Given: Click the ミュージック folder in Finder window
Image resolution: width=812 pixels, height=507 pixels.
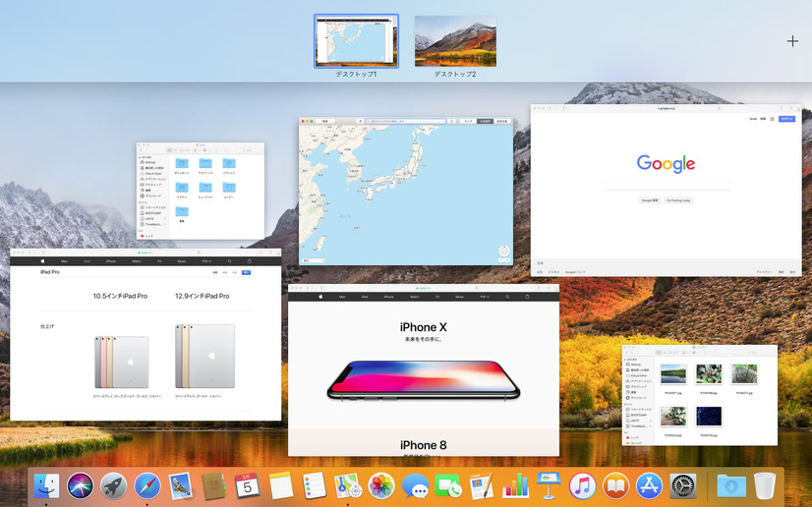Looking at the screenshot, I should pyautogui.click(x=205, y=190).
